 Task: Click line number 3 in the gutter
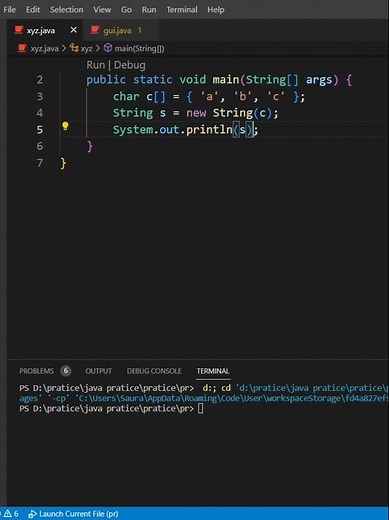pos(40,96)
